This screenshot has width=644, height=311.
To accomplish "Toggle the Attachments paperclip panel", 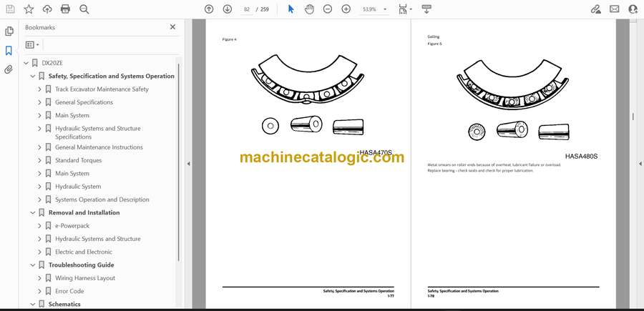I will click(9, 69).
